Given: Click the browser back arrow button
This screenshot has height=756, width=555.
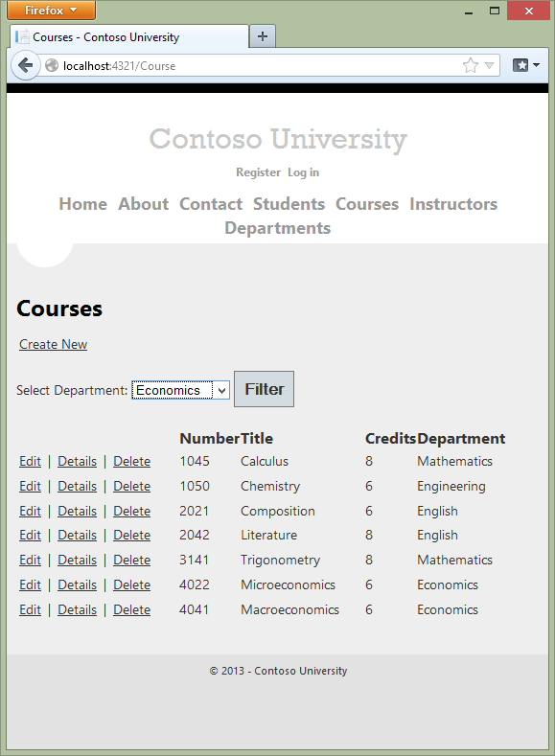Looking at the screenshot, I should coord(25,65).
